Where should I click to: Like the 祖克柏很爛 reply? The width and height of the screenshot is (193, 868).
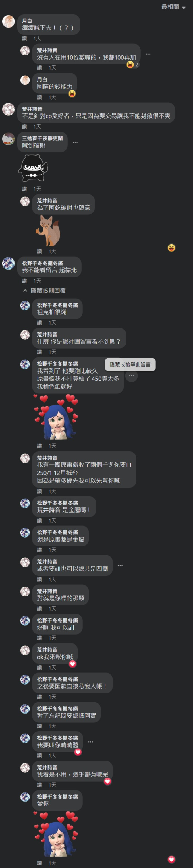39,322
